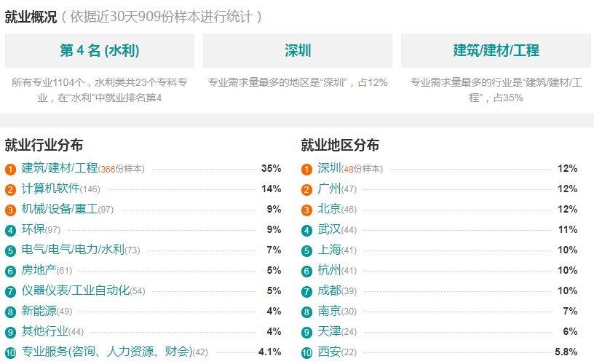Open the 计算机软件 industry link

pyautogui.click(x=51, y=189)
